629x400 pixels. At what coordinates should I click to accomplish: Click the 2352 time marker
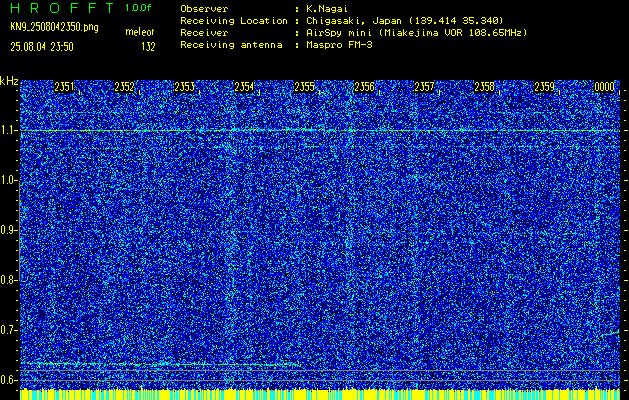[124, 87]
